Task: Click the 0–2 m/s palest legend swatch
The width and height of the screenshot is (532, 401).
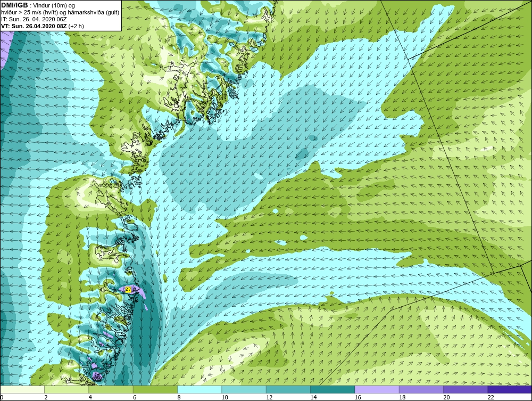Action: point(22,389)
